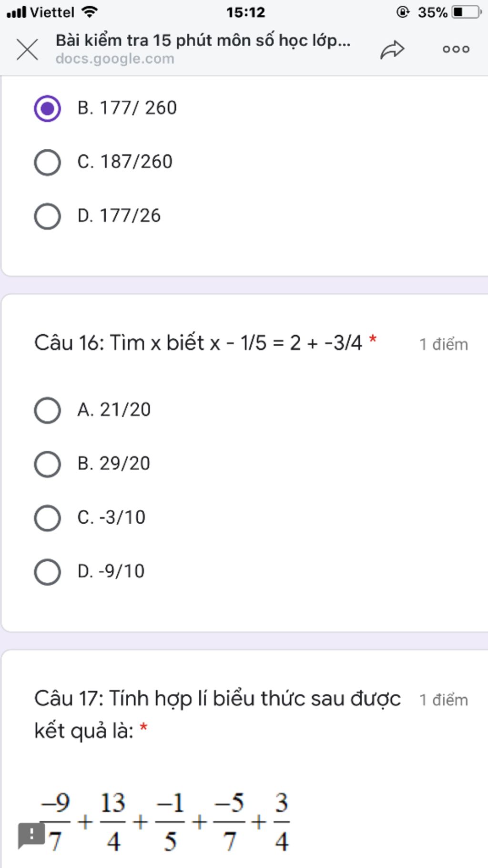Tap the report problem exclamation icon

31,836
